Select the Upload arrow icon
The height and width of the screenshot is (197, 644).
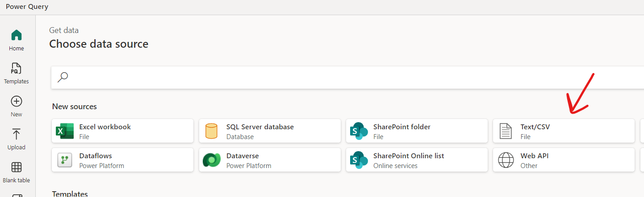pyautogui.click(x=17, y=134)
